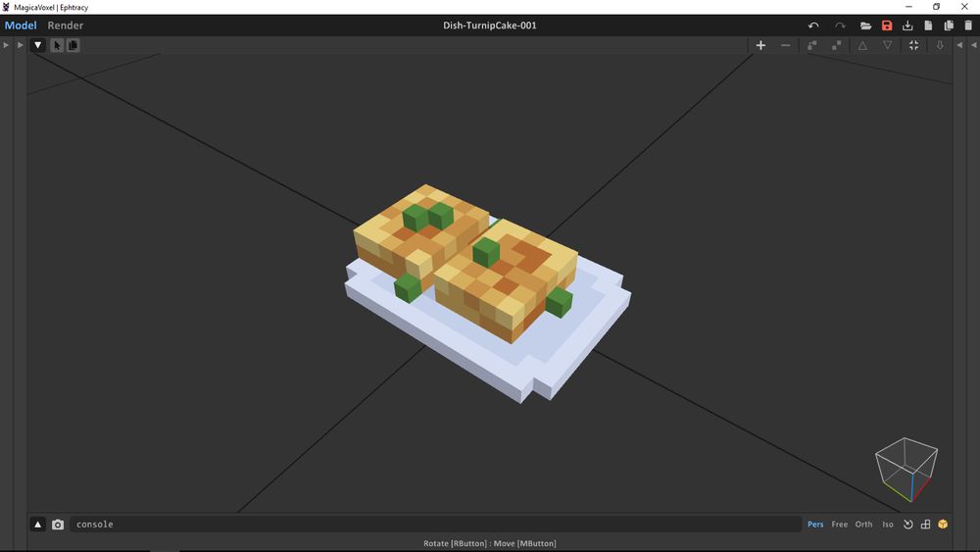Take a screenshot with the camera icon
980x552 pixels.
pyautogui.click(x=58, y=525)
